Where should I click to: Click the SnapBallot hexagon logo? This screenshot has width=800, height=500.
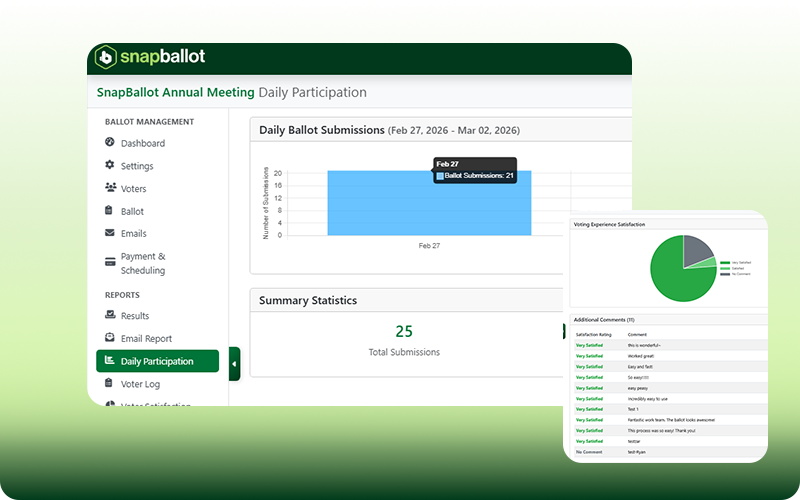point(106,57)
